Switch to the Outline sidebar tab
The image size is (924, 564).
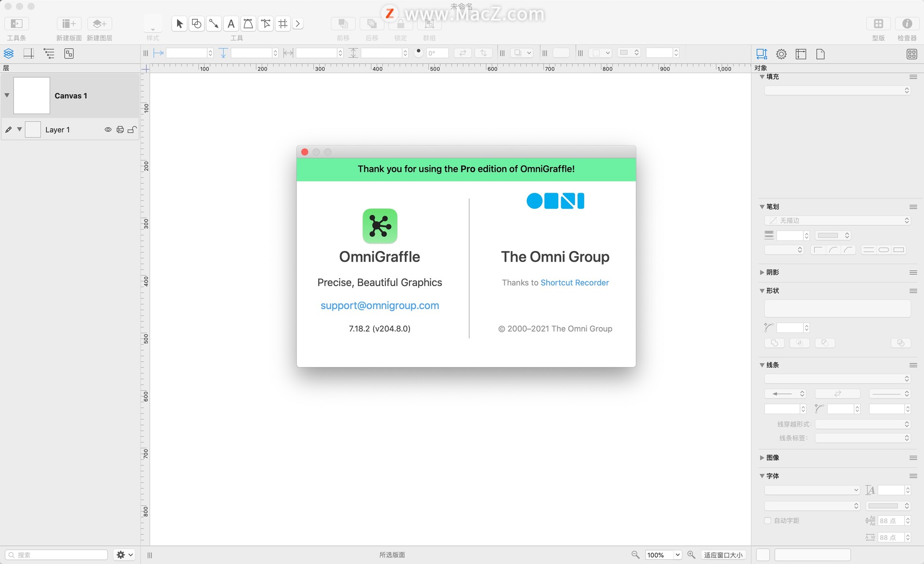click(49, 53)
